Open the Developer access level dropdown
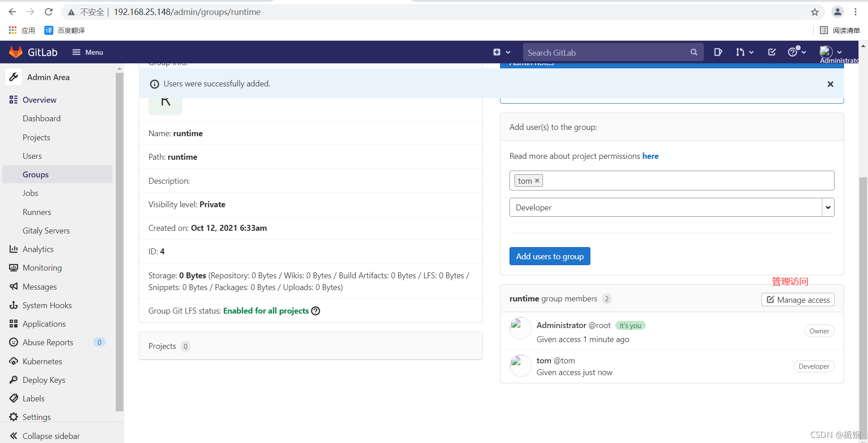 [x=671, y=207]
